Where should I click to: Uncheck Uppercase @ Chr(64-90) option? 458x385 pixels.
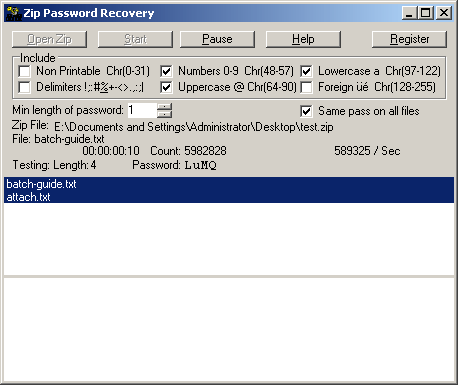pos(166,87)
